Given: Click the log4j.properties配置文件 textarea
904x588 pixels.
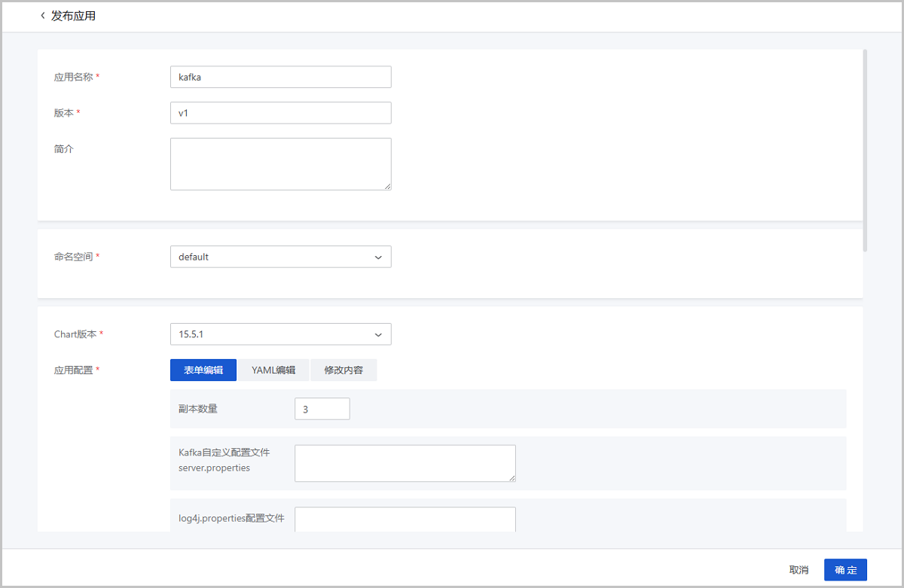Looking at the screenshot, I should point(405,519).
